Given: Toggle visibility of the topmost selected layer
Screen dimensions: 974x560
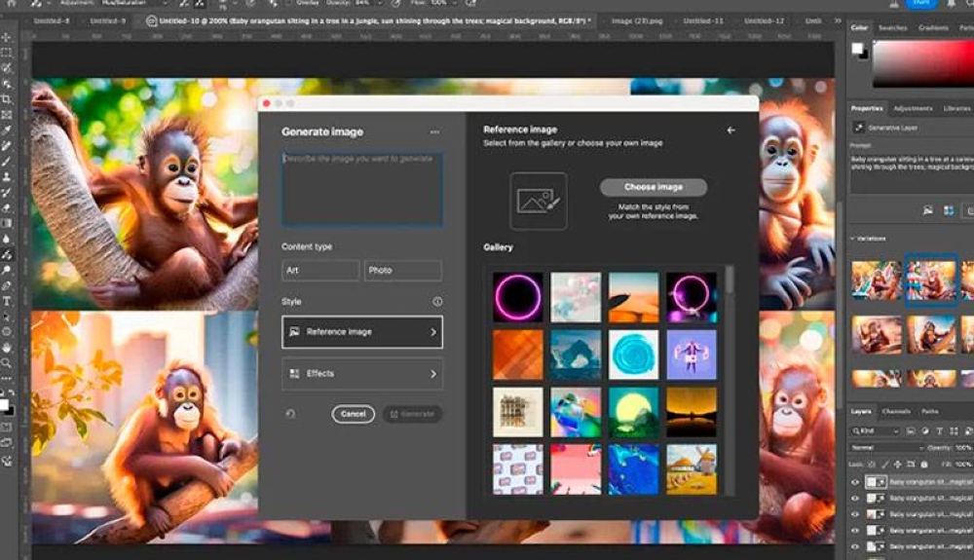Looking at the screenshot, I should pos(855,482).
